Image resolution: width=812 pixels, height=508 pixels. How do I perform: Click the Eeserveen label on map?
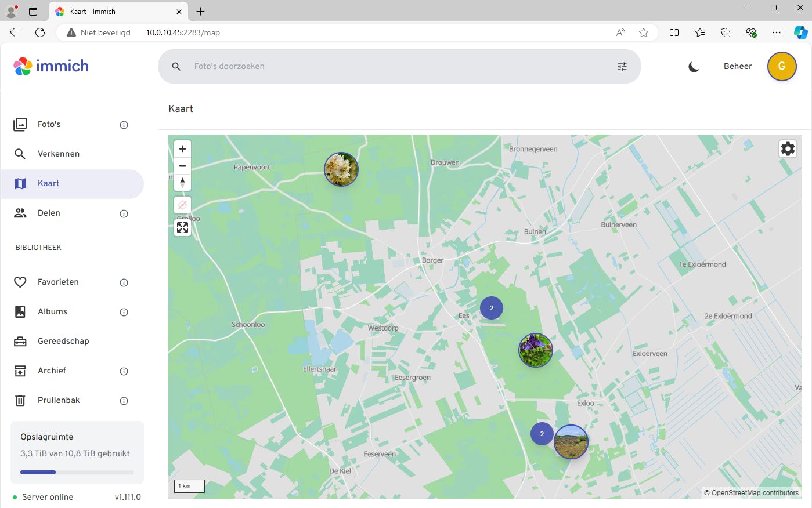380,454
